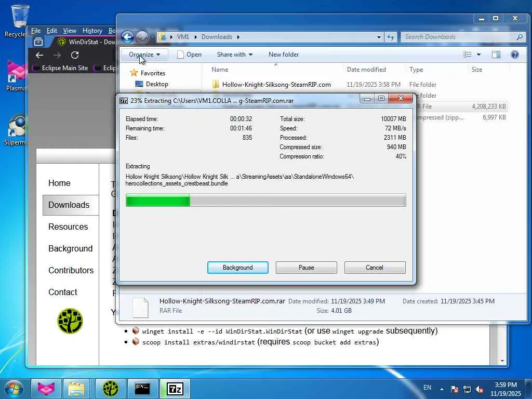Select the Hollow-Knight-Silksong-SteamRIP.com folder
Viewport: 532px width, 399px height.
coord(276,85)
